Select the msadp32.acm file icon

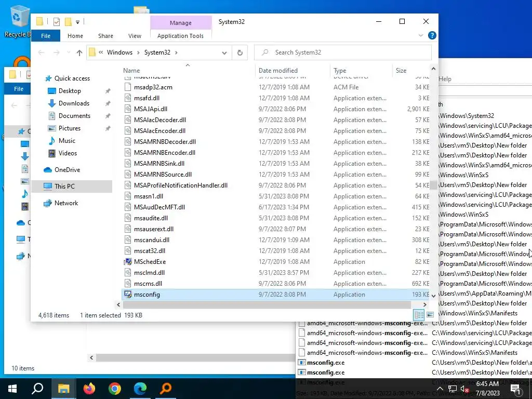coord(128,87)
